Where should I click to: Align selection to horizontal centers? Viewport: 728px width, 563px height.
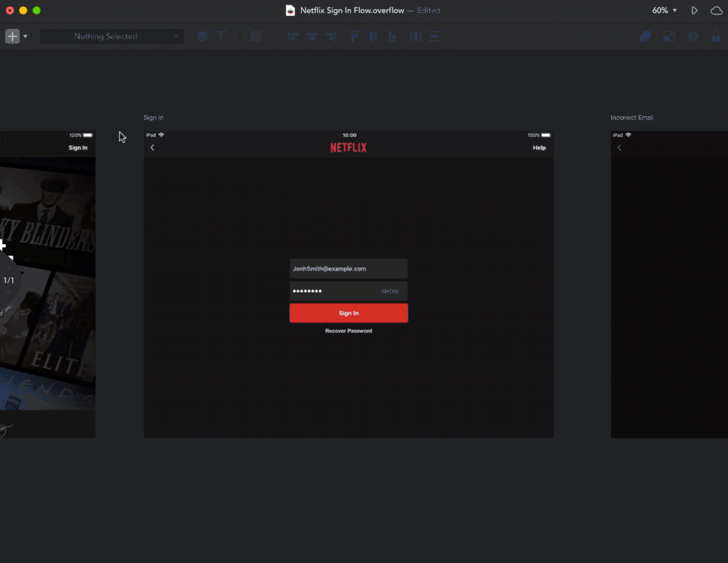[312, 36]
